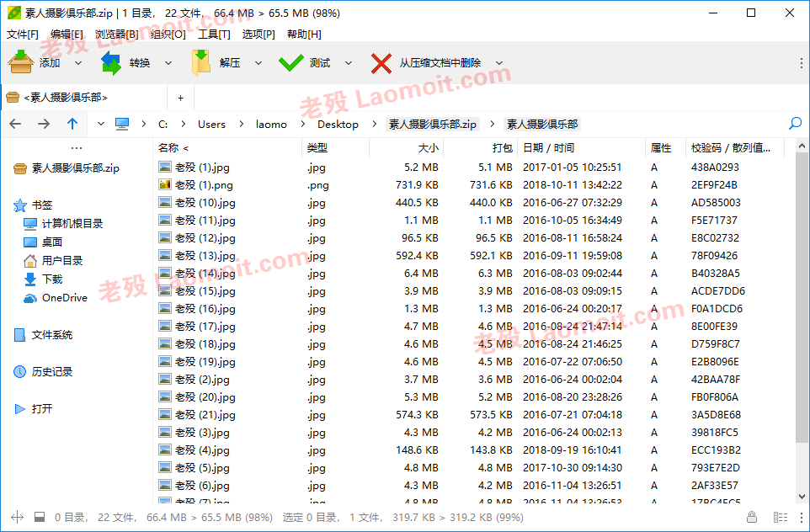This screenshot has width=810, height=532.
Task: Open the dropdown arrow next to 转换
Action: pos(168,63)
